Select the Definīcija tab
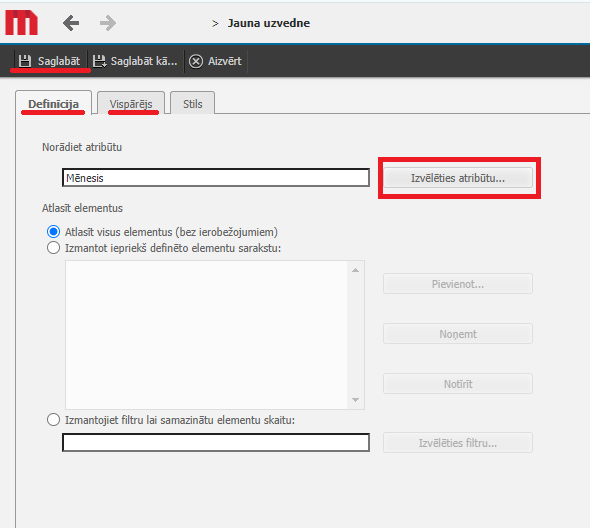Image resolution: width=590 pixels, height=528 pixels. click(53, 103)
